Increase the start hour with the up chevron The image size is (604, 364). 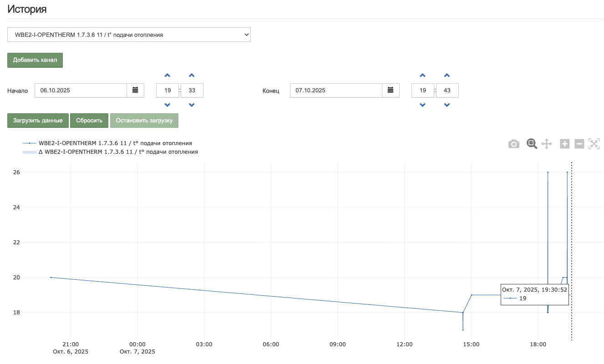(x=167, y=76)
